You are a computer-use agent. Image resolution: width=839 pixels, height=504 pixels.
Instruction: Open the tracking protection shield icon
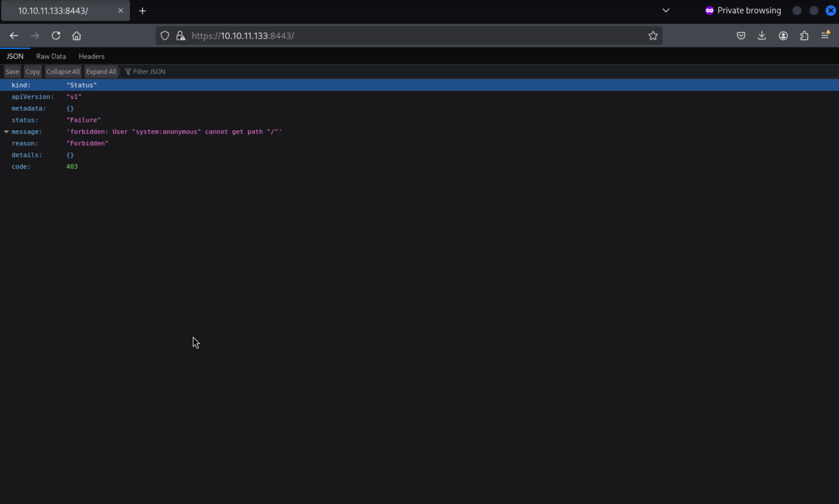[165, 36]
